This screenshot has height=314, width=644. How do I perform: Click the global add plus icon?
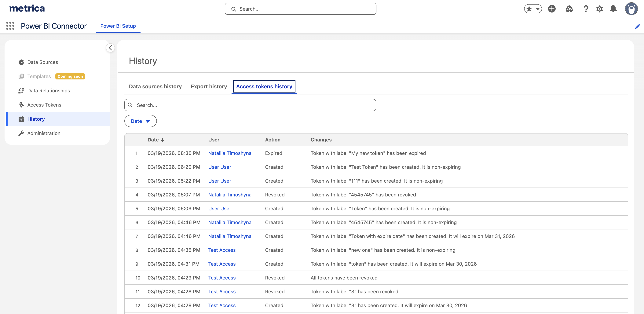coord(552,9)
